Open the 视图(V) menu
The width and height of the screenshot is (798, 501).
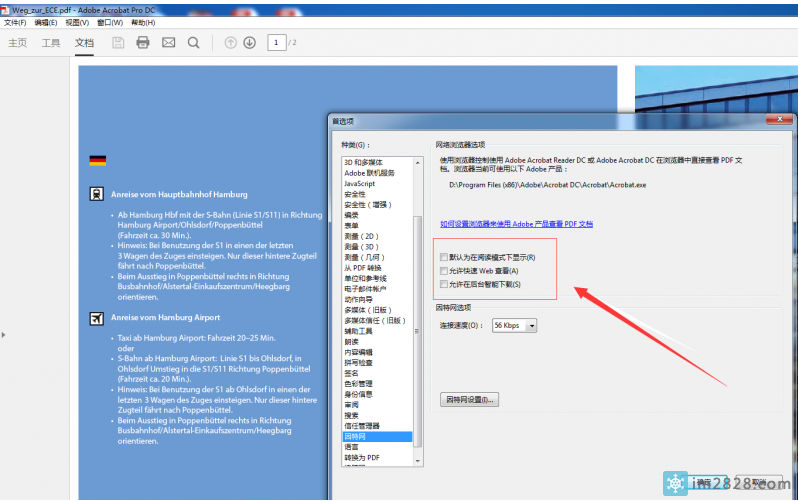coord(77,22)
